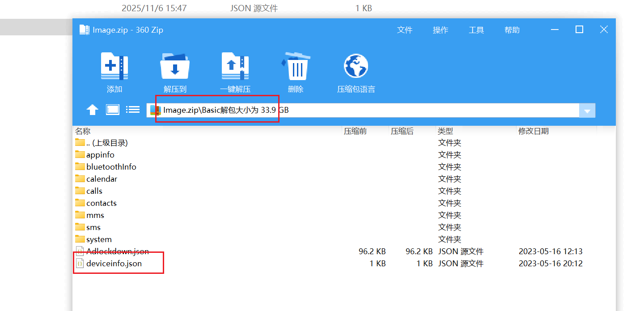This screenshot has width=644, height=311.
Task: Select the bluetoothInfo folder
Action: pyautogui.click(x=111, y=167)
